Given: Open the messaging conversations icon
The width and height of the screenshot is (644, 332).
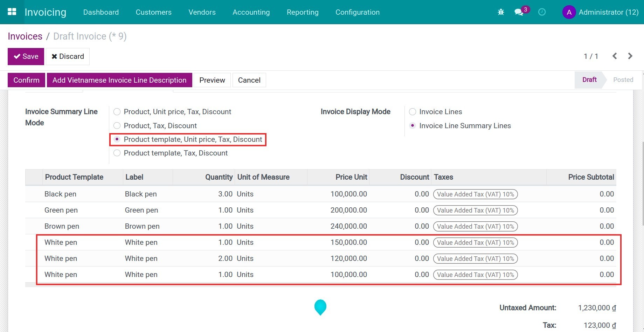Looking at the screenshot, I should point(519,12).
